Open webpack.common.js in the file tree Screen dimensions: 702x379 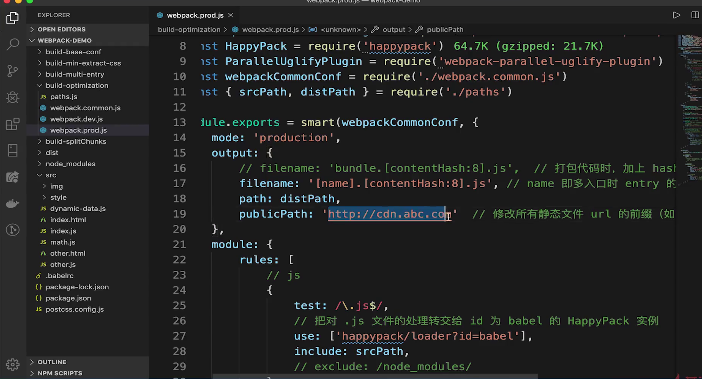pos(85,108)
